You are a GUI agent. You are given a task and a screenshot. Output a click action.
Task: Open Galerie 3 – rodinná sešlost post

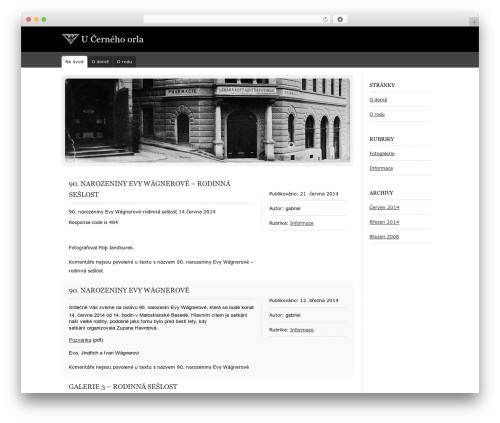(123, 387)
